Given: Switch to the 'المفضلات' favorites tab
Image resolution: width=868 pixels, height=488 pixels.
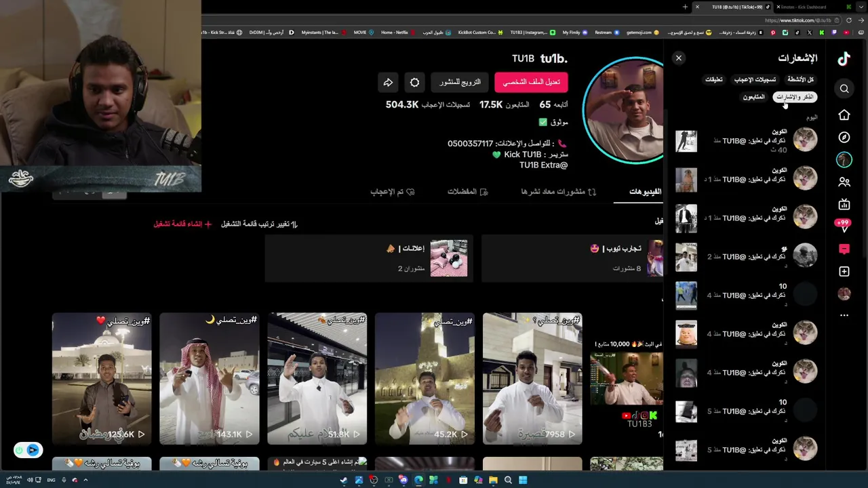Looking at the screenshot, I should click(467, 192).
